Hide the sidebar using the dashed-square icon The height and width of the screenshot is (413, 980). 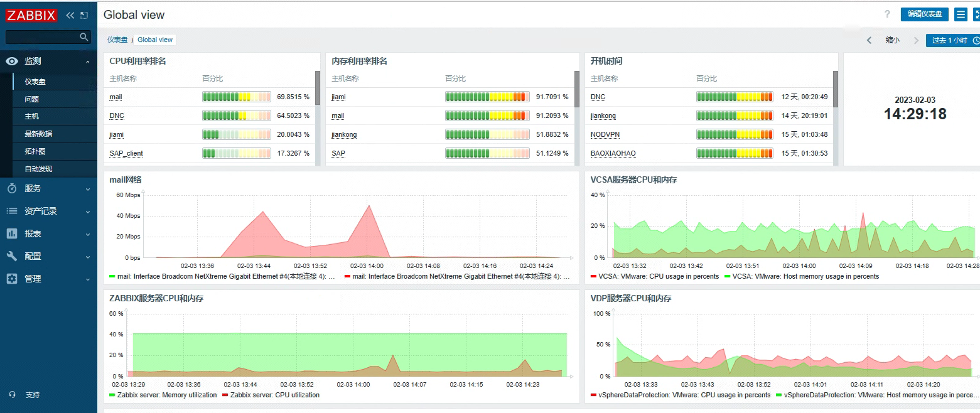pos(84,16)
